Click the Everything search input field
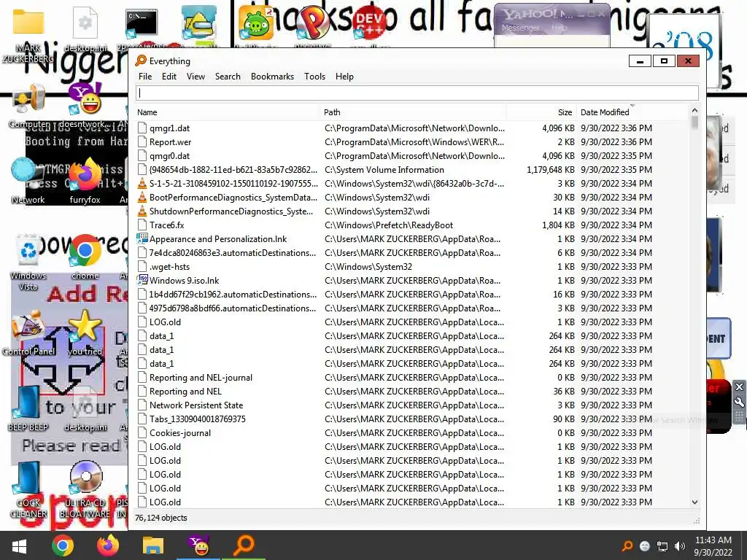Viewport: 747px width, 560px height. tap(417, 93)
